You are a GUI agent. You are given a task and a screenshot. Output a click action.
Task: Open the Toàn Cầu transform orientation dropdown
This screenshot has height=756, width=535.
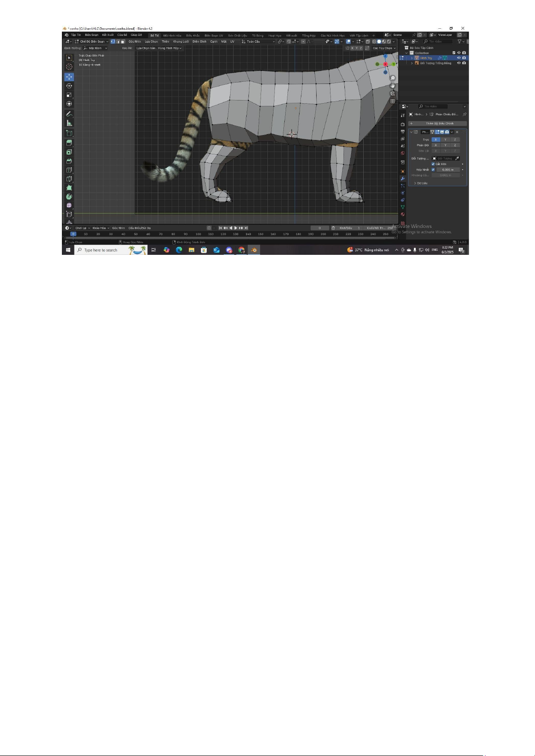[x=258, y=42]
